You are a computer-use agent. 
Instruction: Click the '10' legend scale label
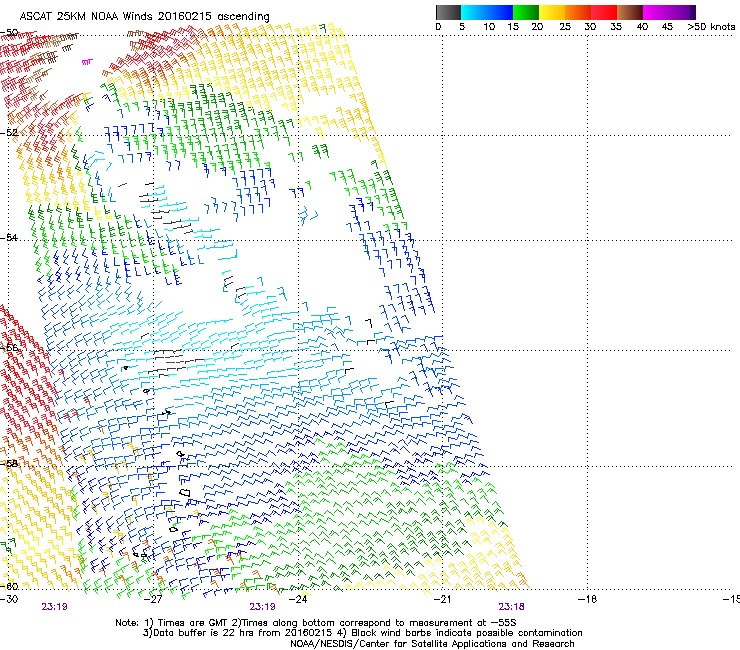click(x=489, y=27)
